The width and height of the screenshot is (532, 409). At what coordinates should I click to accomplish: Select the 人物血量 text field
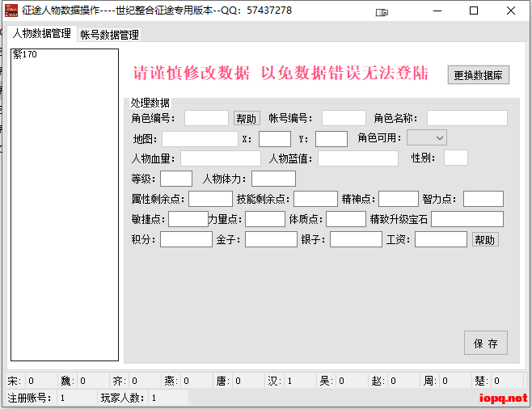220,158
